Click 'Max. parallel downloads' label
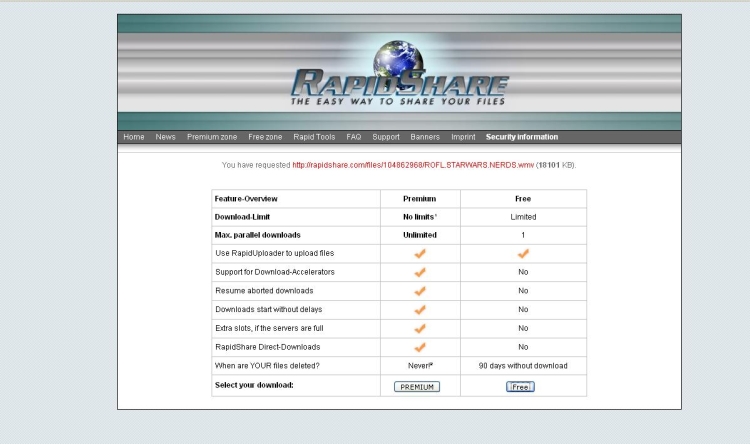 click(x=258, y=235)
